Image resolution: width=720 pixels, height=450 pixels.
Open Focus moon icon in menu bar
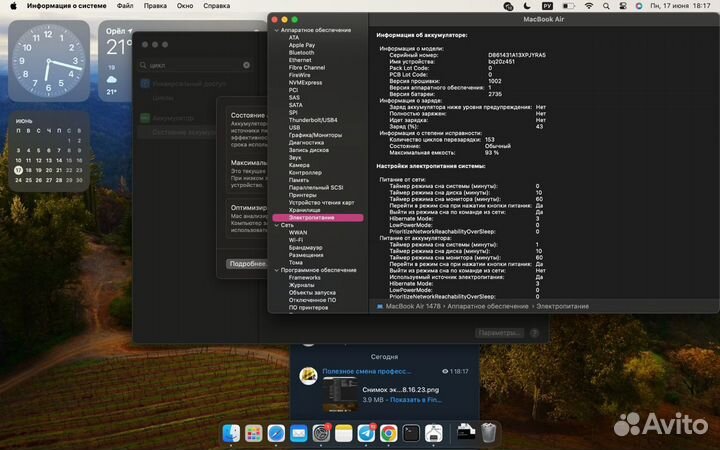tap(527, 6)
